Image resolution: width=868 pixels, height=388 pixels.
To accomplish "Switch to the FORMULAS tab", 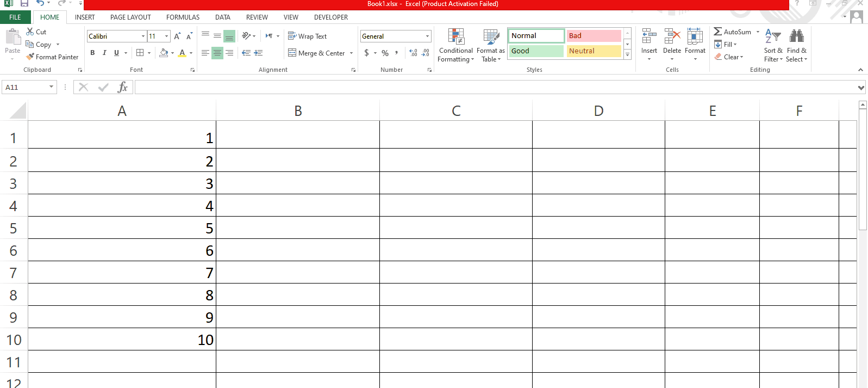I will click(183, 17).
